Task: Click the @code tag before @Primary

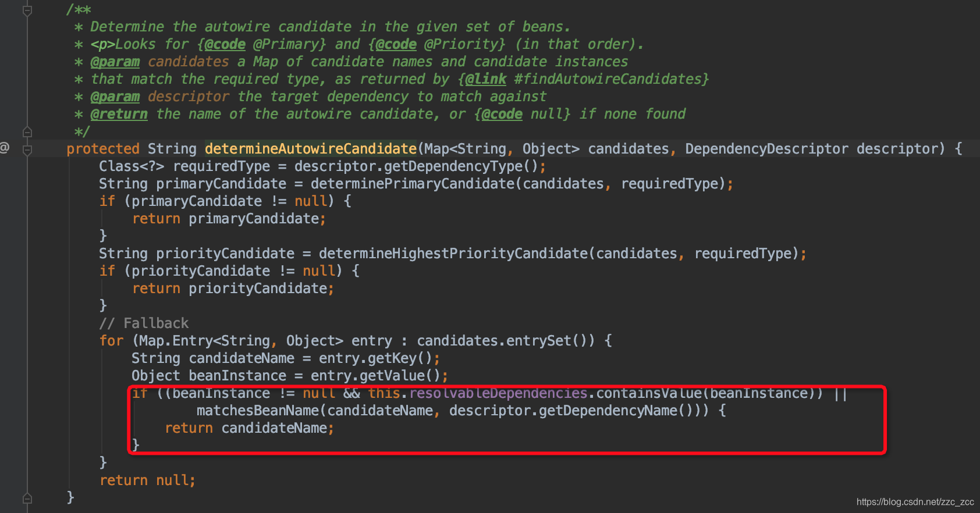Action: click(x=225, y=44)
